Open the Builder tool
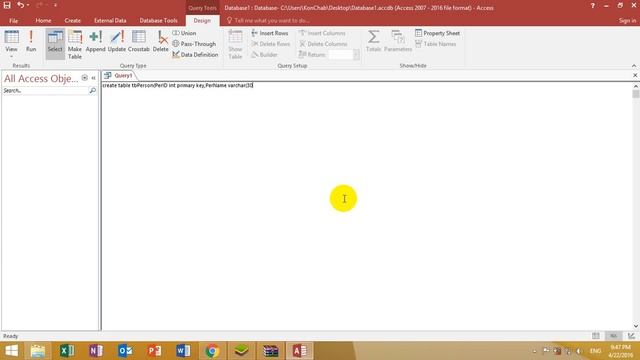Viewport: 640px width, 360px height. (264, 54)
